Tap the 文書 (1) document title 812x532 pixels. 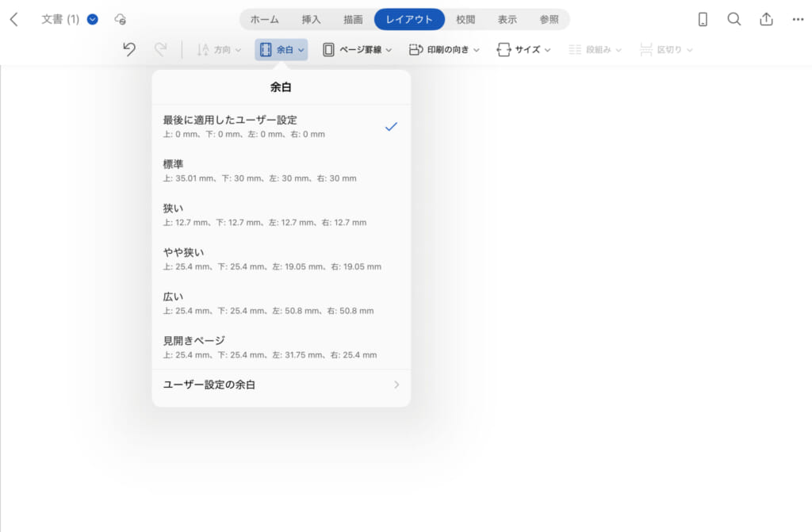[61, 18]
